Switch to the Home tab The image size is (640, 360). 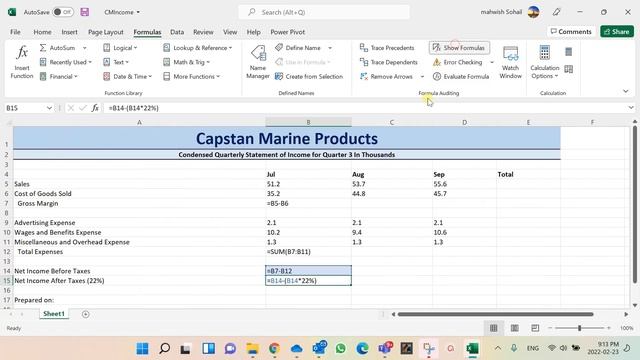[x=42, y=32]
